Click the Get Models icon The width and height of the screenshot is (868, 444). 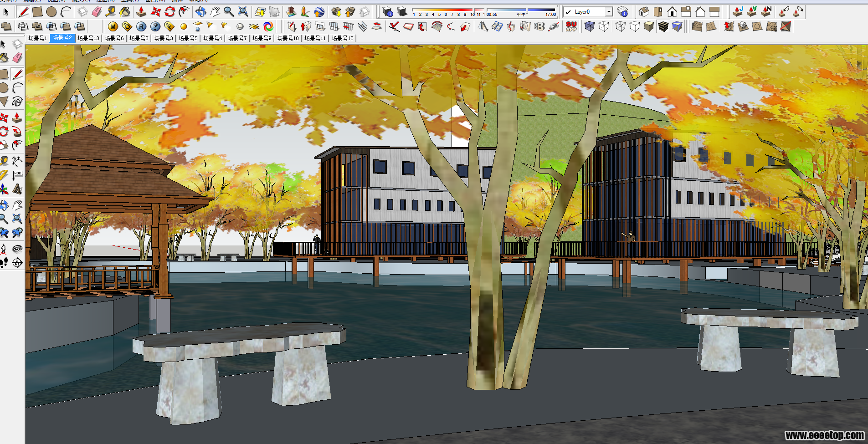(336, 11)
